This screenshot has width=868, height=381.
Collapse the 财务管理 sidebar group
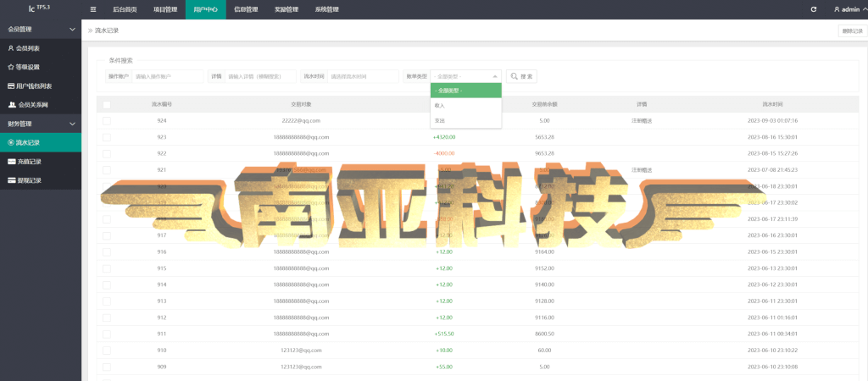tap(41, 124)
